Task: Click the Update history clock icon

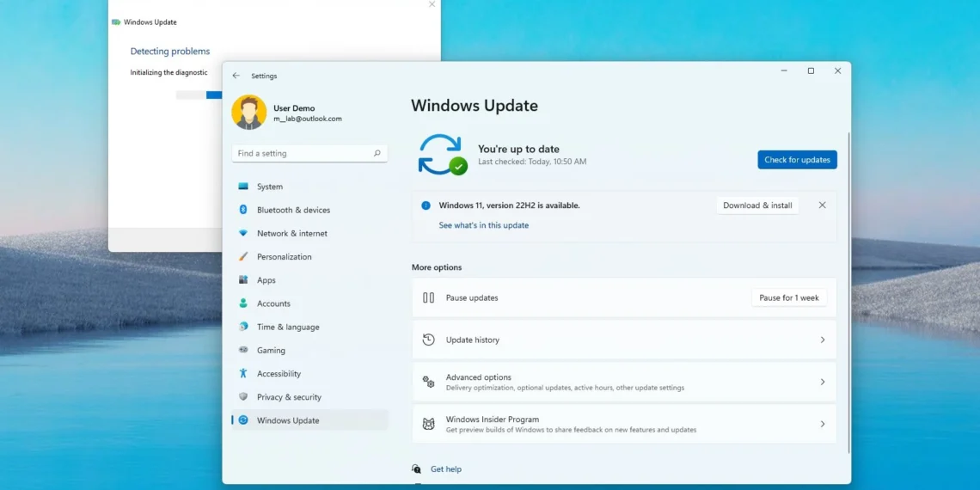Action: [428, 340]
